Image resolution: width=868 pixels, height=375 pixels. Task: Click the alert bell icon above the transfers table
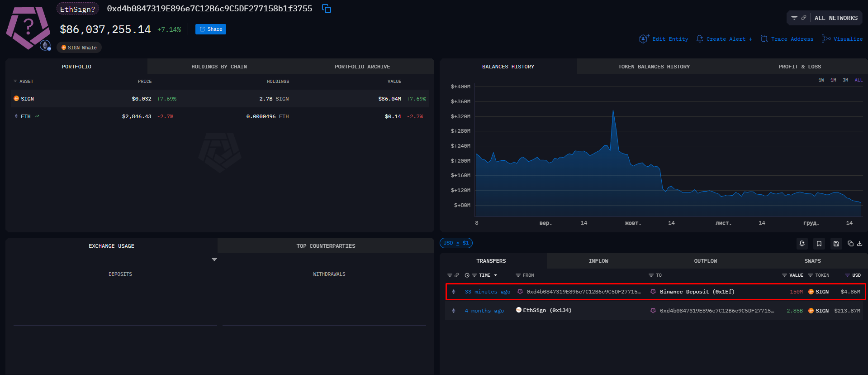click(802, 244)
